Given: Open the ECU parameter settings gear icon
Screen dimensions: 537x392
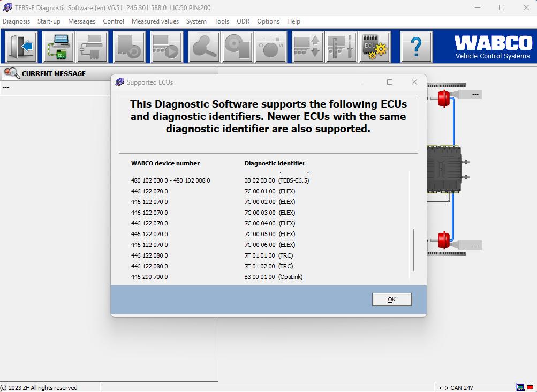Looking at the screenshot, I should (x=375, y=47).
